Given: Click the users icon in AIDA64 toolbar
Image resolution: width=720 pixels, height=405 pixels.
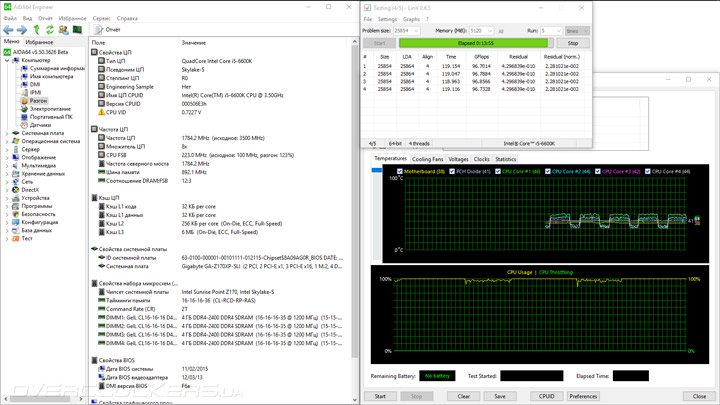Looking at the screenshot, I should (x=63, y=30).
